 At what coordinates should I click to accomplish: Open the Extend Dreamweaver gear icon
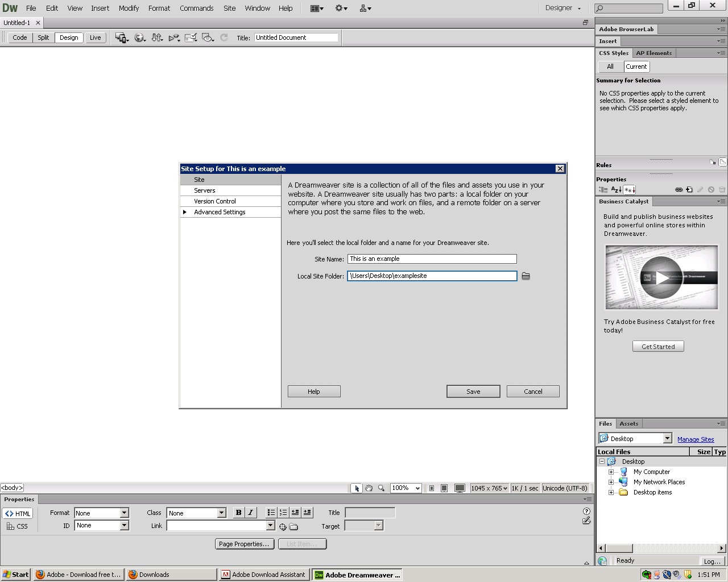click(x=341, y=8)
